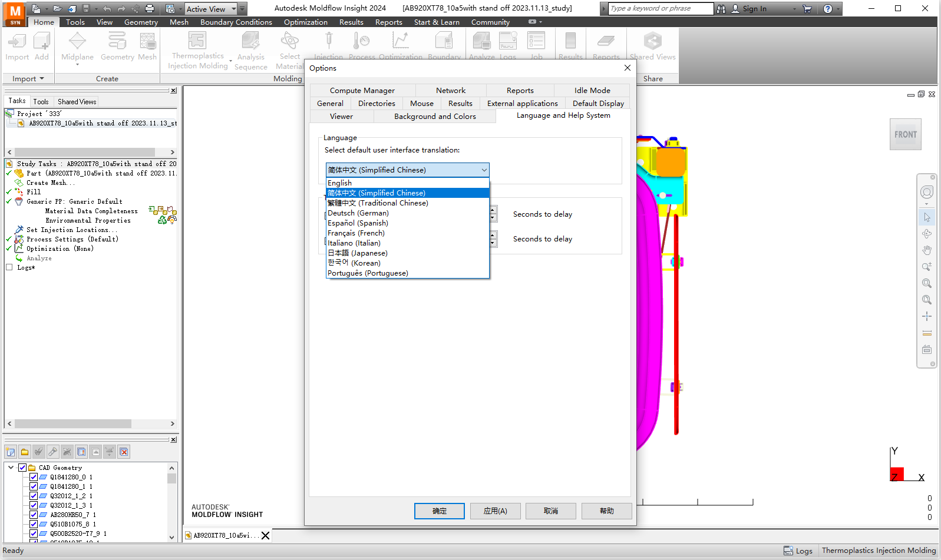Click the shopping cart icon in title bar

pos(807,9)
